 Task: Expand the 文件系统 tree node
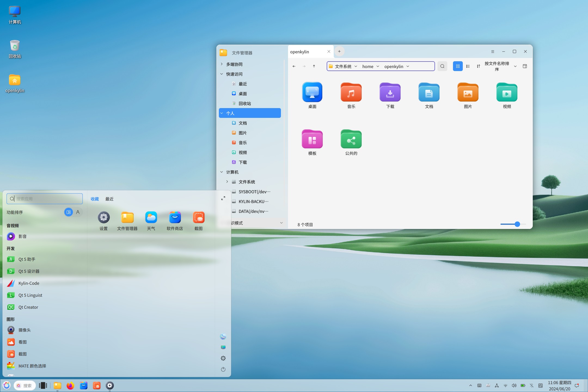tap(227, 182)
